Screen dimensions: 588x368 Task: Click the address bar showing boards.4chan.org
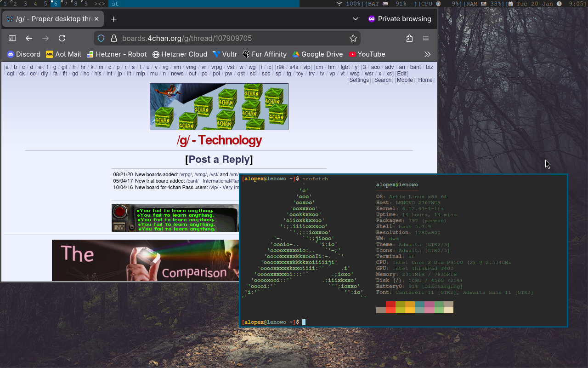click(227, 39)
